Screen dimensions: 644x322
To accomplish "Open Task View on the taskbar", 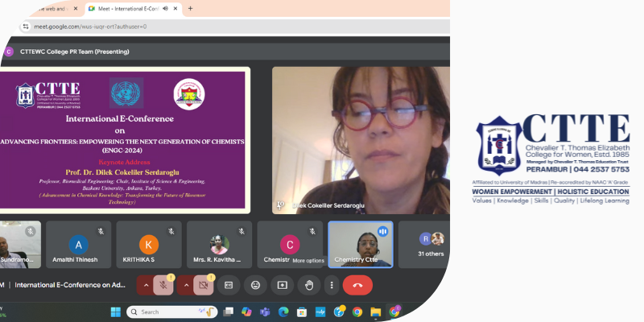I will click(x=229, y=312).
